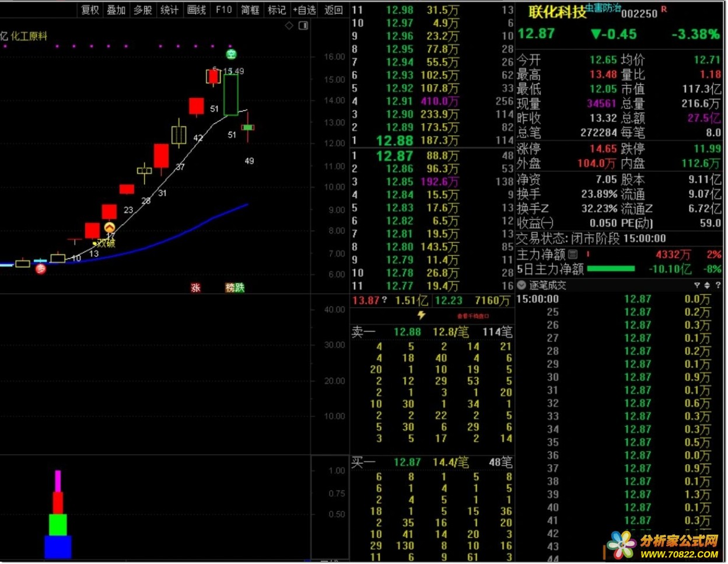The height and width of the screenshot is (564, 728).
Task: Click the 标记 mark button
Action: point(276,10)
